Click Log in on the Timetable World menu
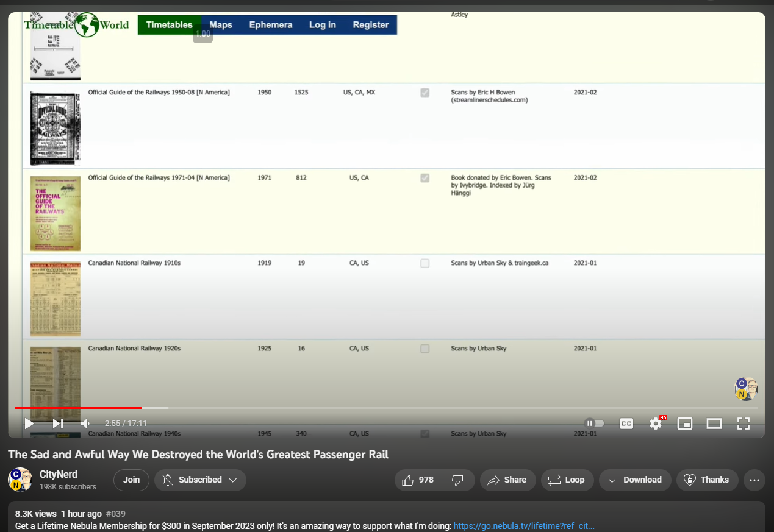Screen dimensions: 774x532 point(323,25)
